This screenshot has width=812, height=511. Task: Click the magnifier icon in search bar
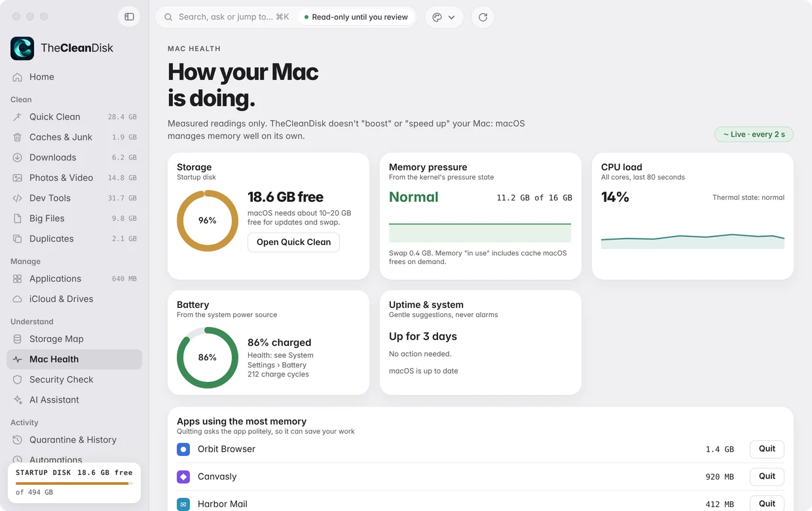click(168, 17)
